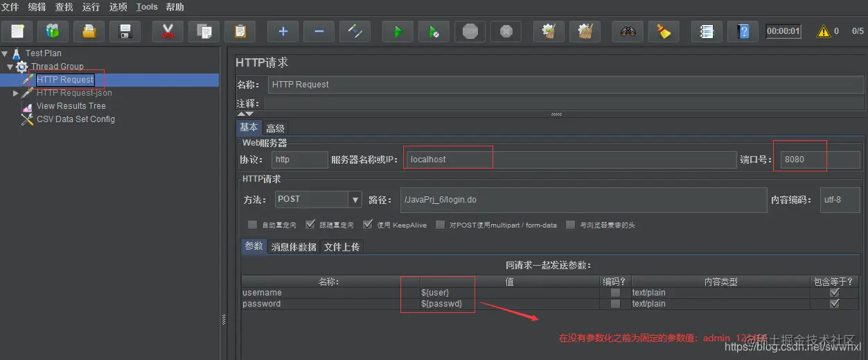Select the 参数 tab

[x=254, y=246]
